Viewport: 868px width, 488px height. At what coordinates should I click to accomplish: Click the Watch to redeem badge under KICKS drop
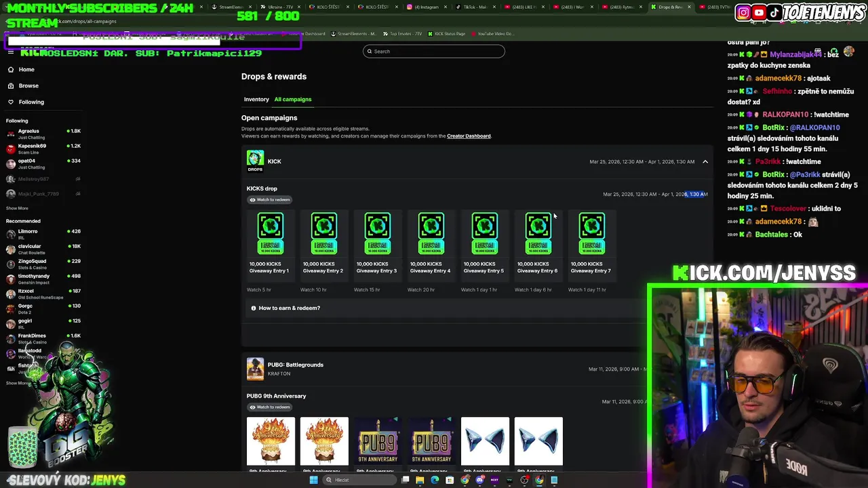pyautogui.click(x=269, y=199)
